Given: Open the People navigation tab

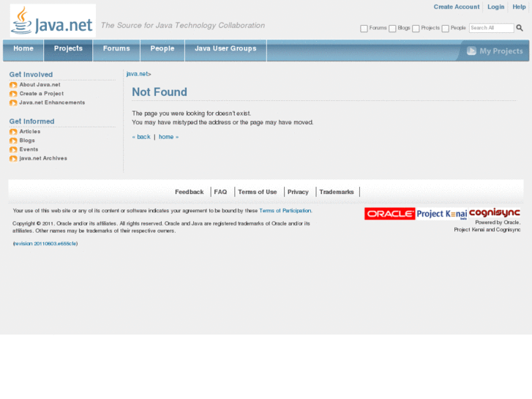Looking at the screenshot, I should click(162, 51).
